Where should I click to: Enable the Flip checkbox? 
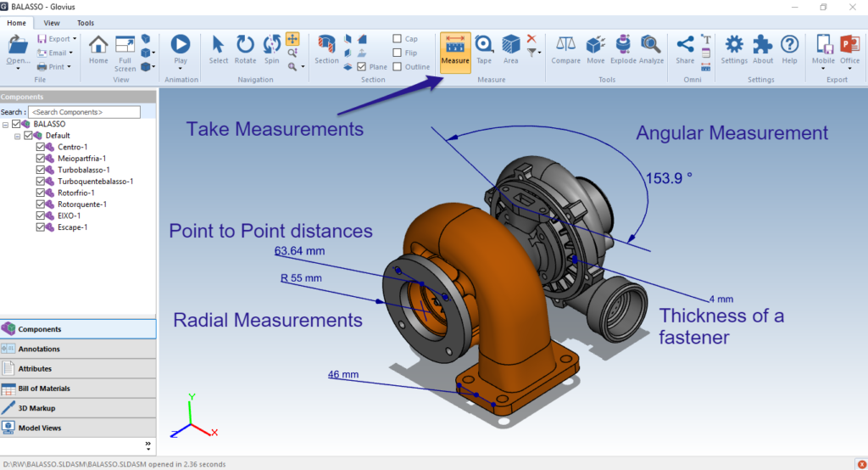click(x=397, y=53)
